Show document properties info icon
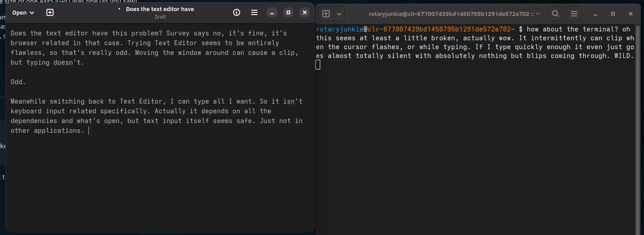This screenshot has height=235, width=644. pyautogui.click(x=237, y=13)
